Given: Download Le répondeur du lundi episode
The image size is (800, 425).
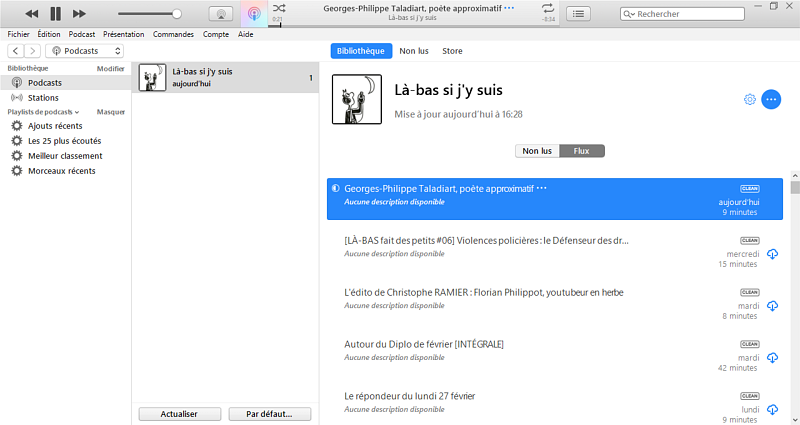Looking at the screenshot, I should point(772,410).
